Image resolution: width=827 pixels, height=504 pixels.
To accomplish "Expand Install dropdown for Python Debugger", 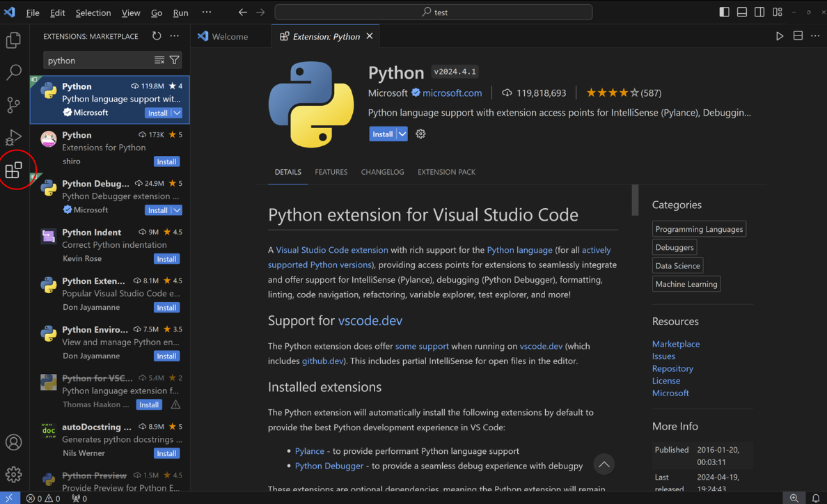I will coord(178,210).
